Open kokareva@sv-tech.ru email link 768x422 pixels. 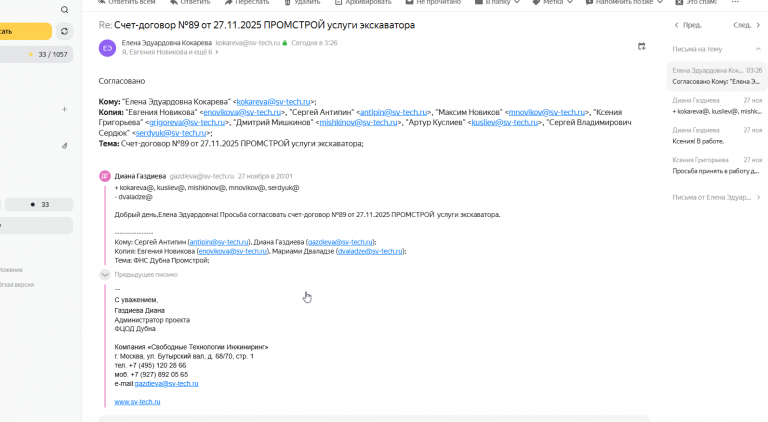pos(273,102)
